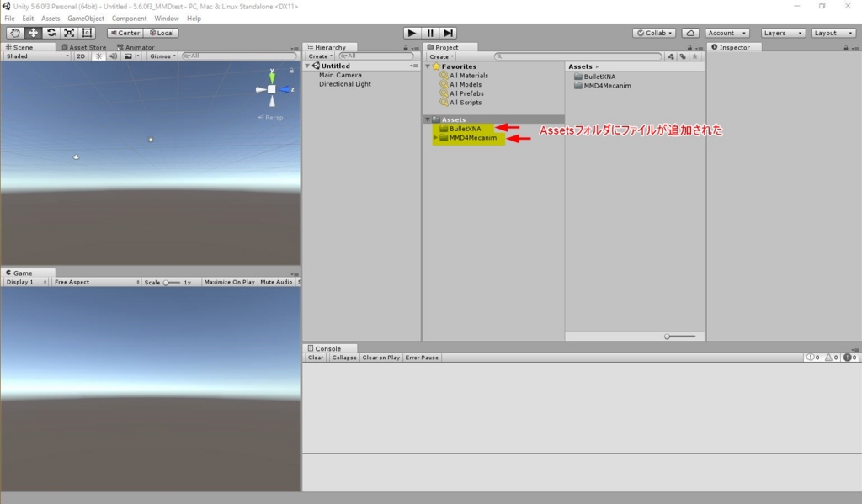Toggle Local handle orientation
This screenshot has height=504, width=862.
(x=162, y=33)
